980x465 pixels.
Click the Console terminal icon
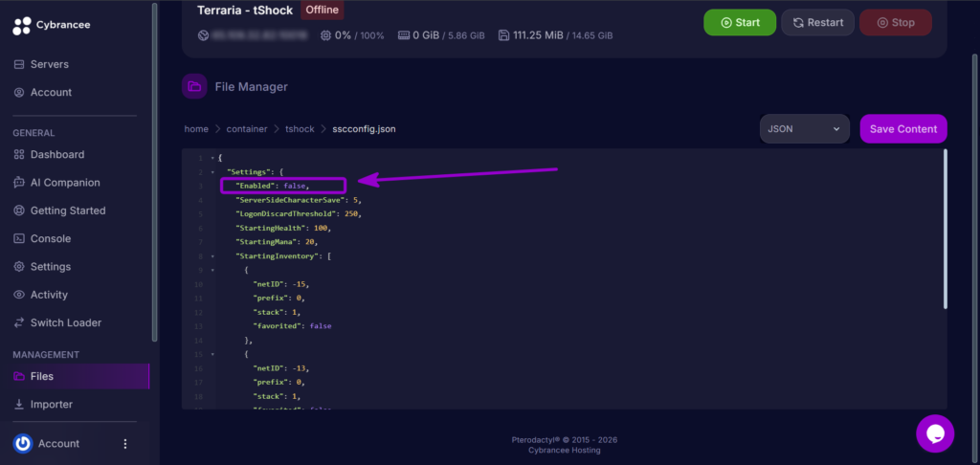19,239
